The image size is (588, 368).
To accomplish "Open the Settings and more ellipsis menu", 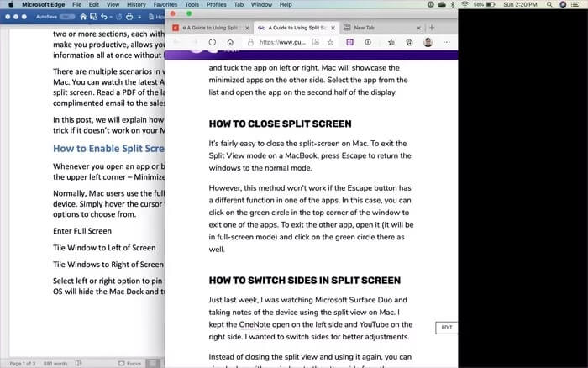I will click(446, 42).
